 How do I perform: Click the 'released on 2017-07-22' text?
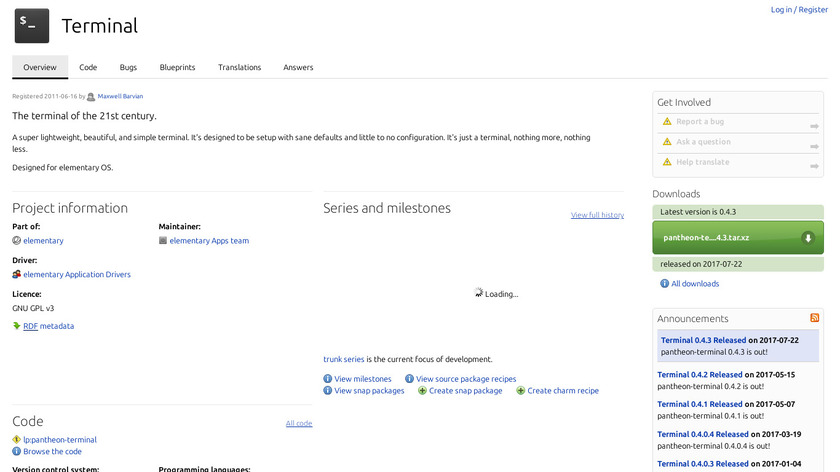[701, 264]
